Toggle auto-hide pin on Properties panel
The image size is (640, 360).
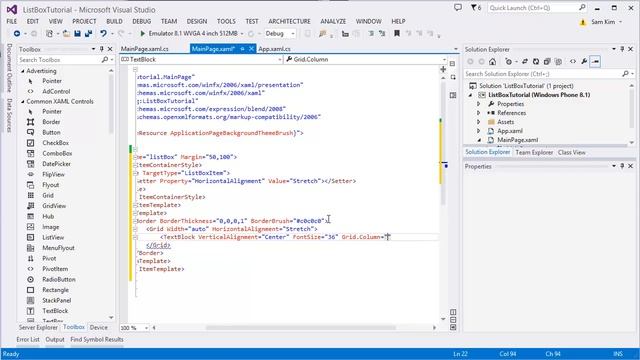pyautogui.click(x=622, y=166)
